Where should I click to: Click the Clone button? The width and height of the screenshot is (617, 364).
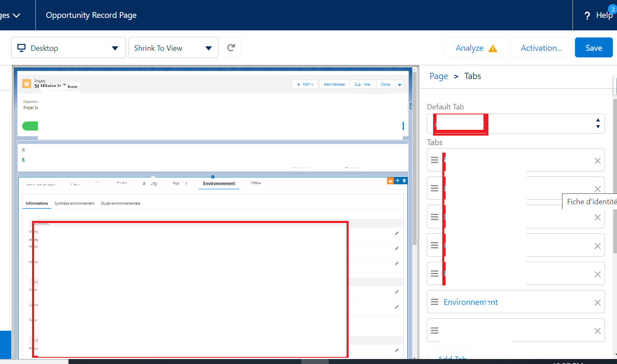pos(385,84)
